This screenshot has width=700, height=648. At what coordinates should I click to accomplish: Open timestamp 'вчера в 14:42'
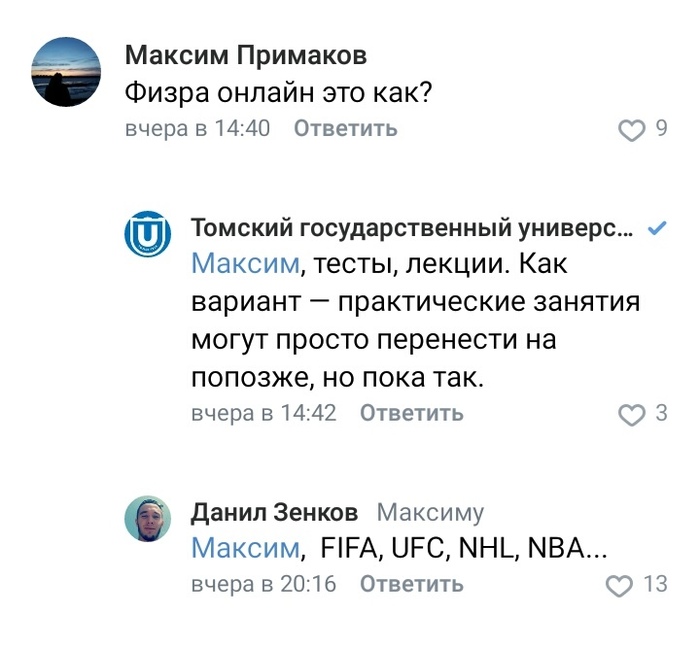(263, 413)
